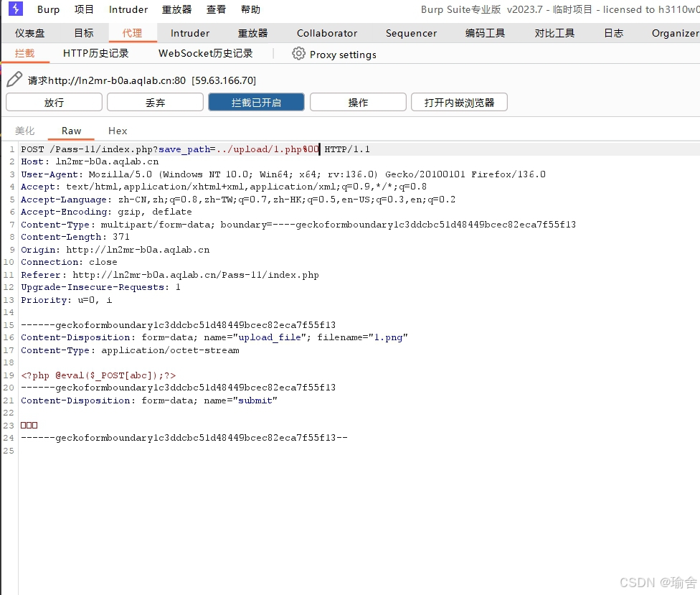700x595 pixels.
Task: Click the 打开内嵌浏览器 button
Action: 459,103
